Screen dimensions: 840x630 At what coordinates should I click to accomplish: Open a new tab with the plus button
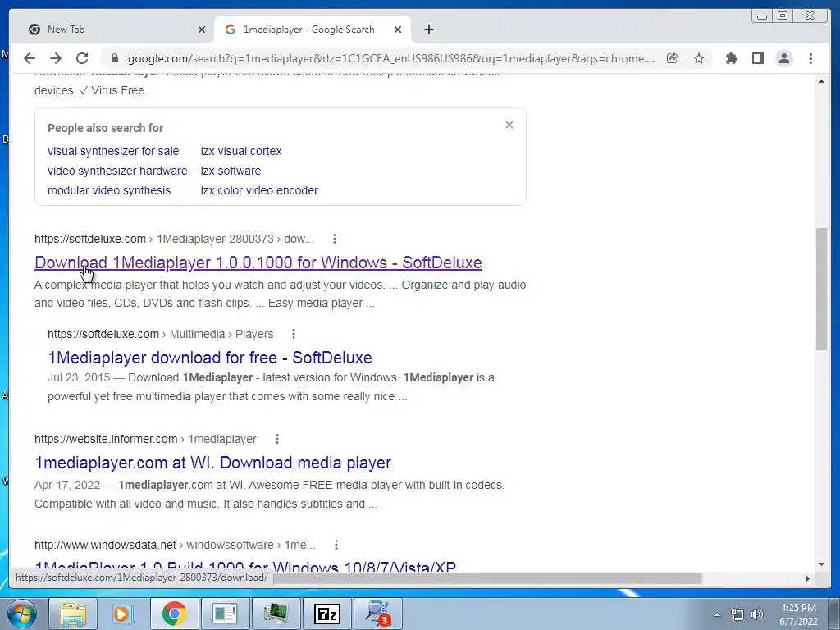click(x=428, y=30)
